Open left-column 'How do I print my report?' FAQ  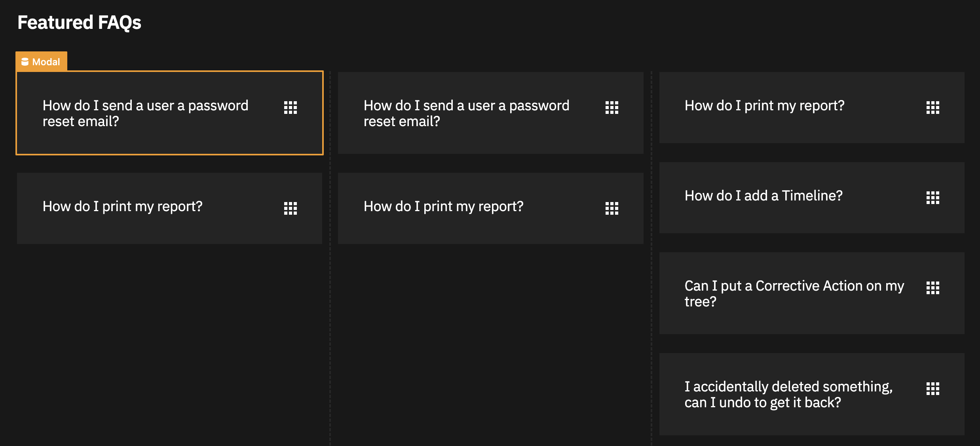(x=122, y=206)
